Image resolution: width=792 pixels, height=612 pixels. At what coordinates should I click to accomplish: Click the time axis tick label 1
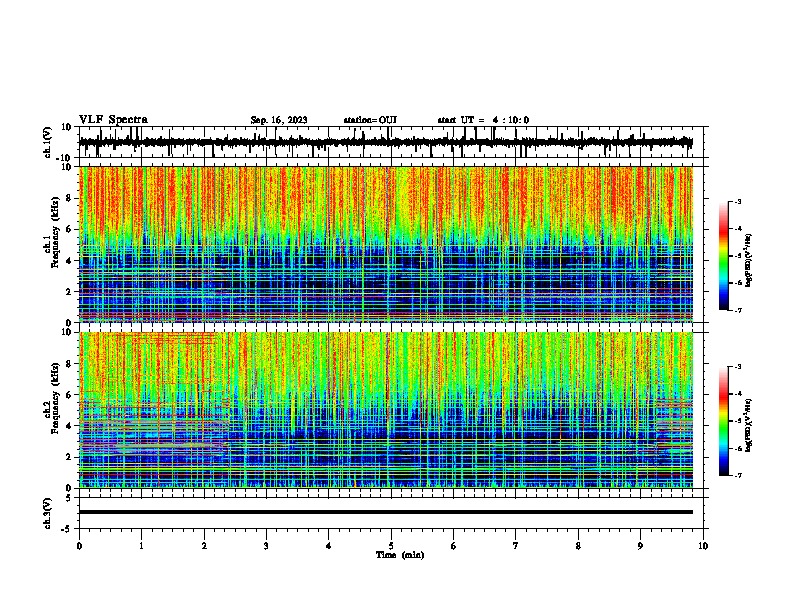coord(141,546)
